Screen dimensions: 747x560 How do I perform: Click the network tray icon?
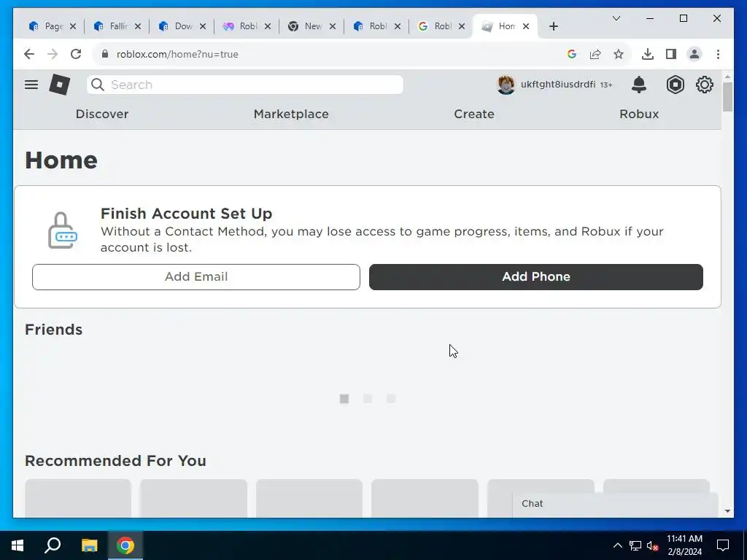(x=635, y=545)
